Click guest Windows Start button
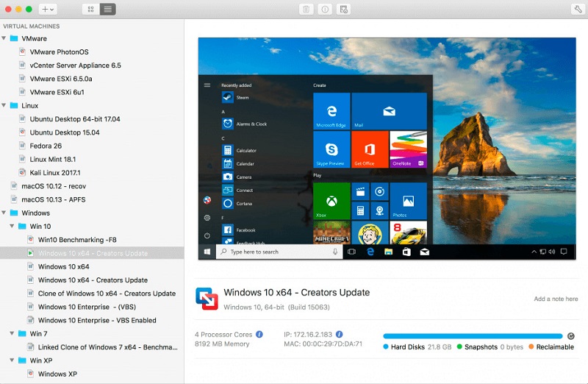Image resolution: width=588 pixels, height=384 pixels. coord(207,252)
